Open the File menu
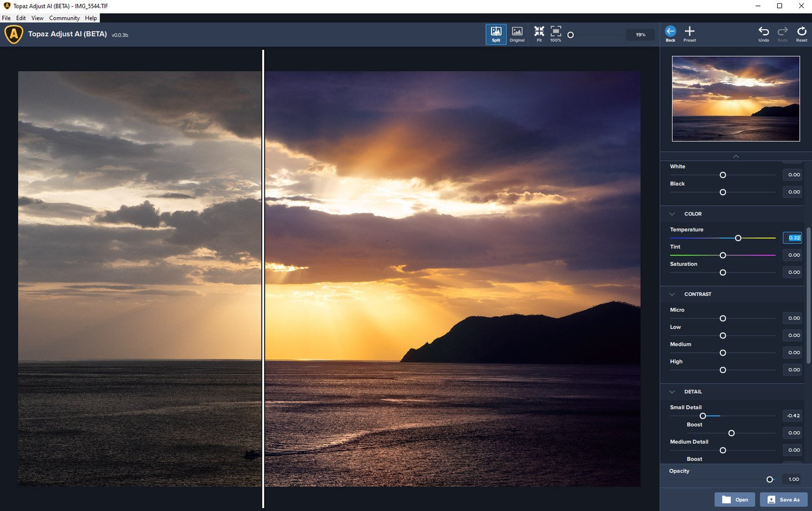This screenshot has height=511, width=812. tap(6, 18)
